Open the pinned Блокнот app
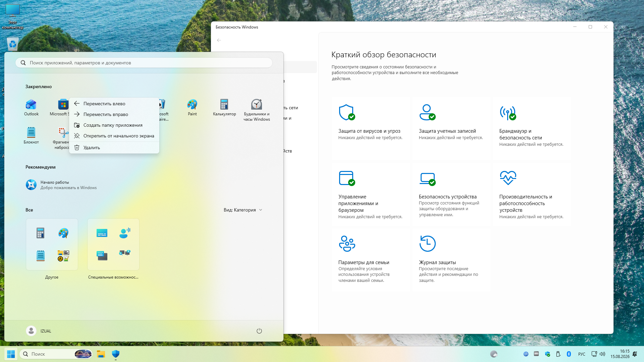644x362 pixels. 31,136
